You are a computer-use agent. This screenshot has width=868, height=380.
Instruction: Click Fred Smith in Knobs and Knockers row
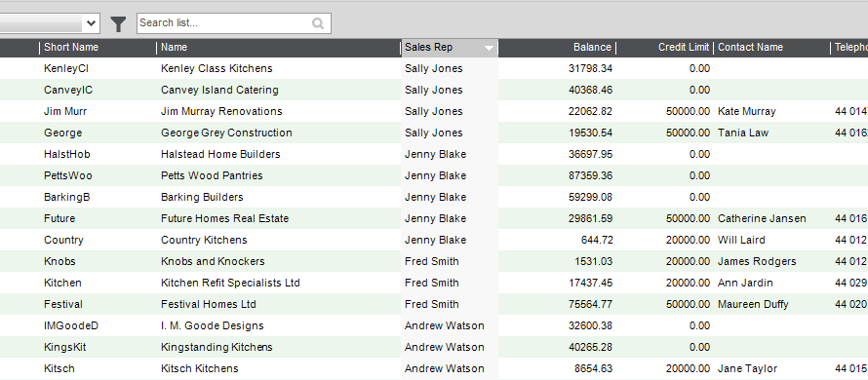point(432,262)
